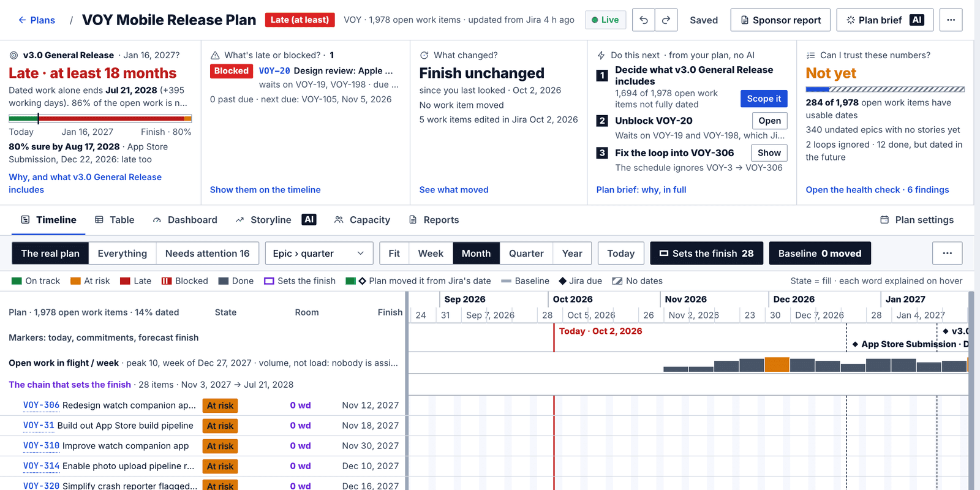This screenshot has height=490, width=980.
Task: Switch to the Table tab
Action: point(115,220)
